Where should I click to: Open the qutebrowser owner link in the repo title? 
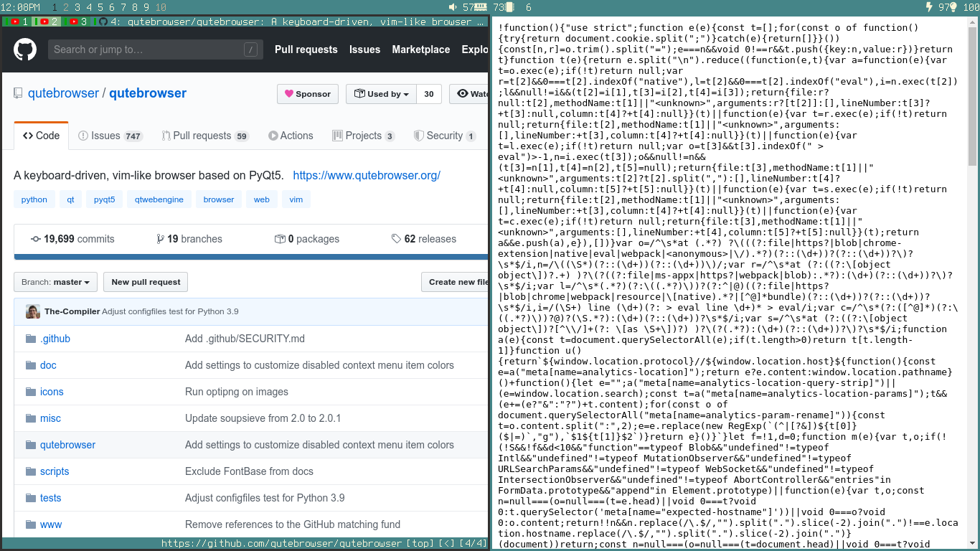coord(63,93)
